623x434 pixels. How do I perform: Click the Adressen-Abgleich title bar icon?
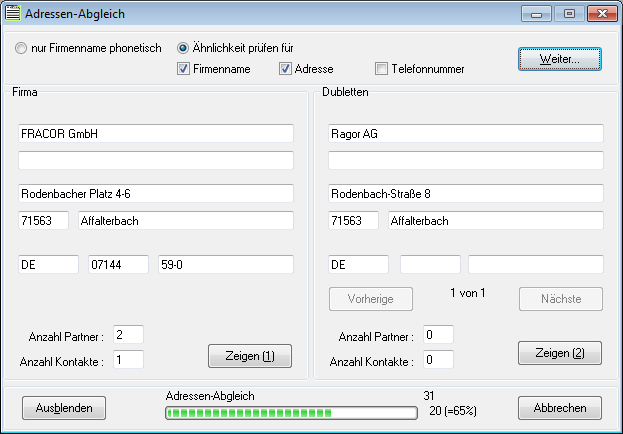tap(13, 14)
